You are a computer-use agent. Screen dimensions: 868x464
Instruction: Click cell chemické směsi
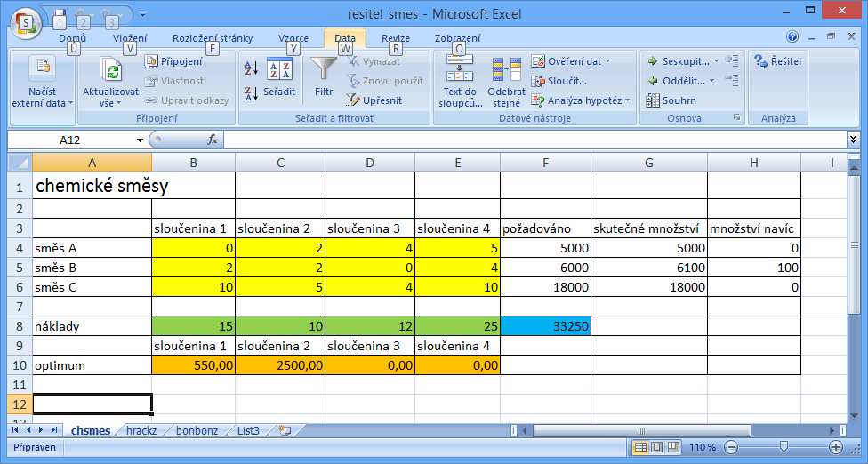[x=92, y=186]
